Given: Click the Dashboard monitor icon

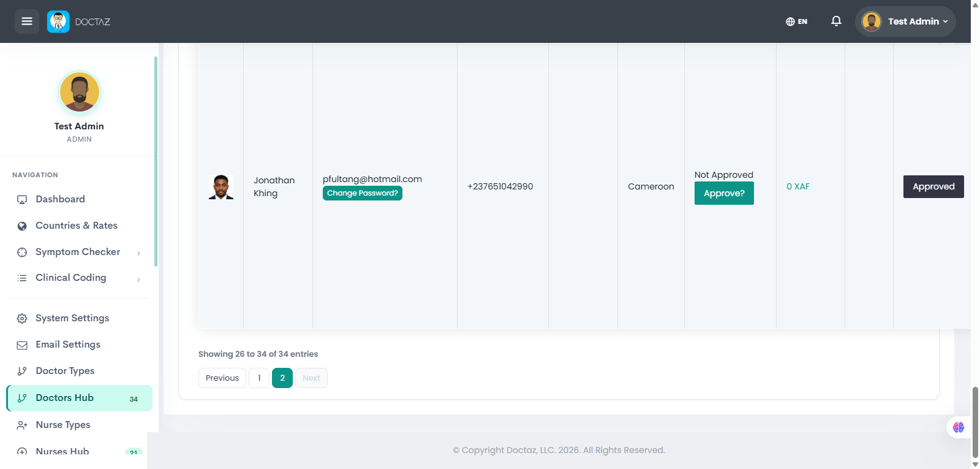Looking at the screenshot, I should [22, 200].
